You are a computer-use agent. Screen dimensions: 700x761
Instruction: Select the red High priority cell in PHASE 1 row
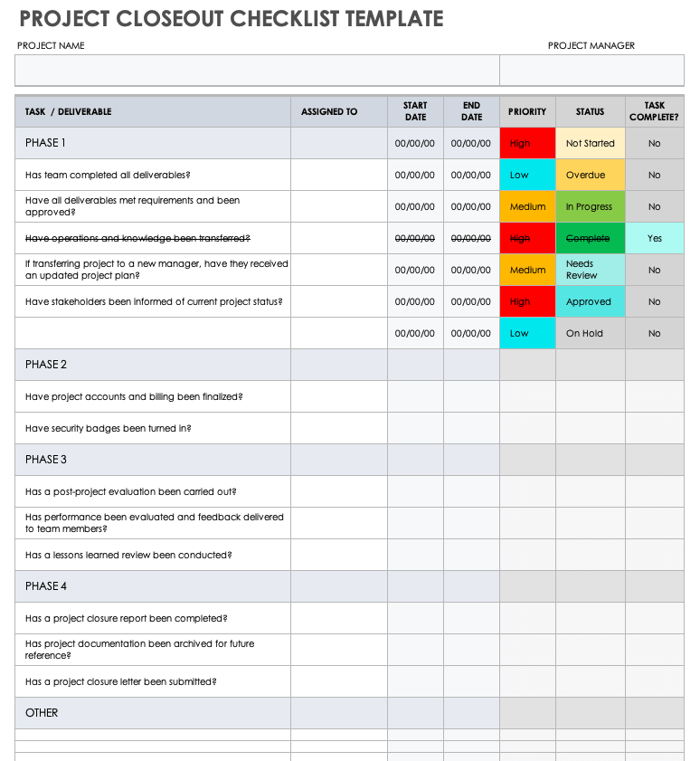coord(527,143)
